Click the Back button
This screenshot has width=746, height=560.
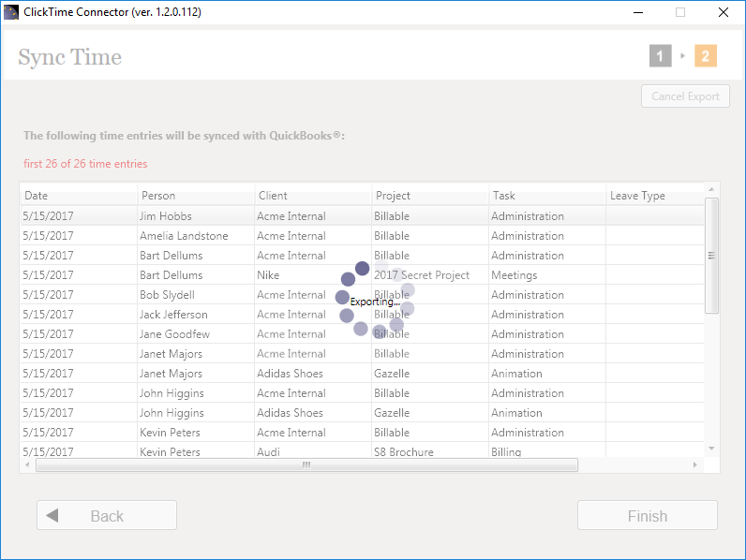pos(107,515)
